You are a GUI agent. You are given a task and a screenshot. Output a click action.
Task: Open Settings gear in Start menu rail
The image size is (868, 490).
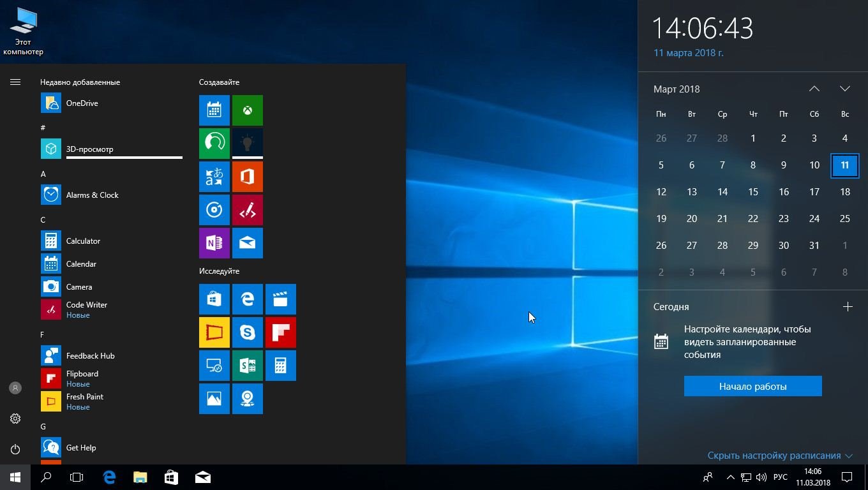(15, 419)
